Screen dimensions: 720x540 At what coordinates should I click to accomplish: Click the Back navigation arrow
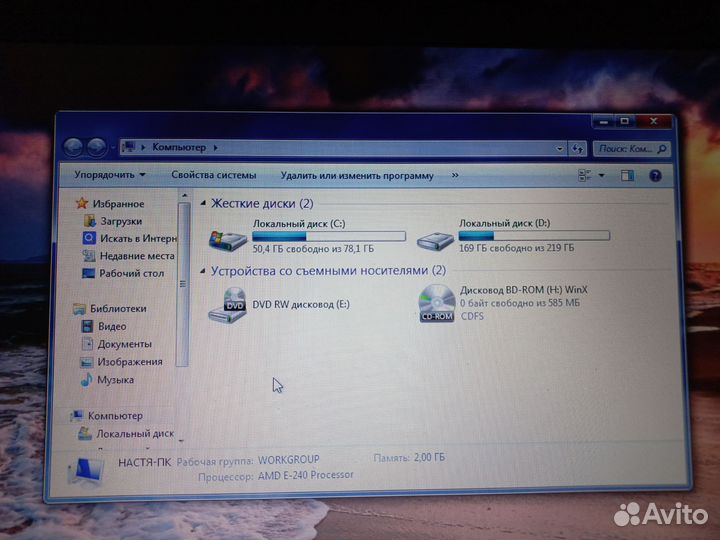tap(73, 147)
